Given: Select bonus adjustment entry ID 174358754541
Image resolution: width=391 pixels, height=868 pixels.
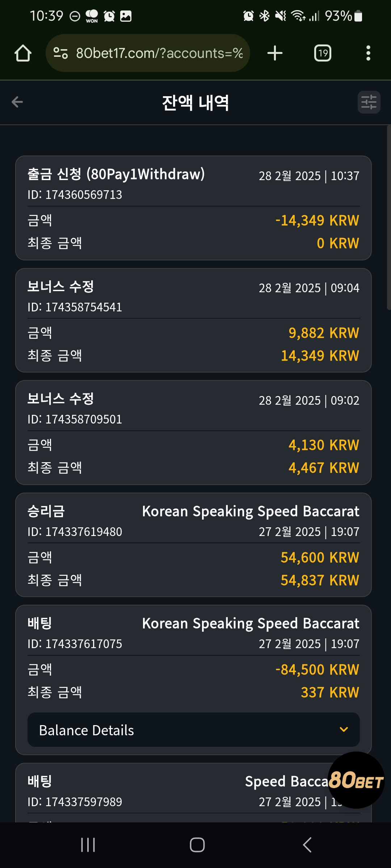Looking at the screenshot, I should tap(193, 320).
